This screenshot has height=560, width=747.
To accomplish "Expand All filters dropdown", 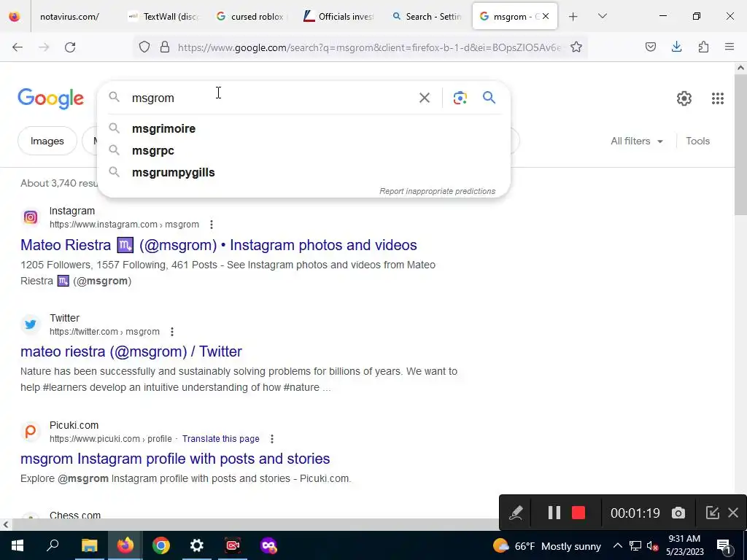I will tap(637, 141).
